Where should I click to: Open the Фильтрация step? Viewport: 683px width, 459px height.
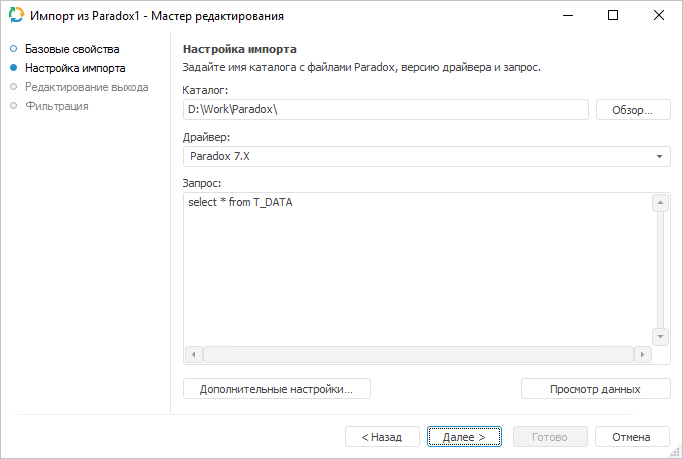tap(56, 105)
